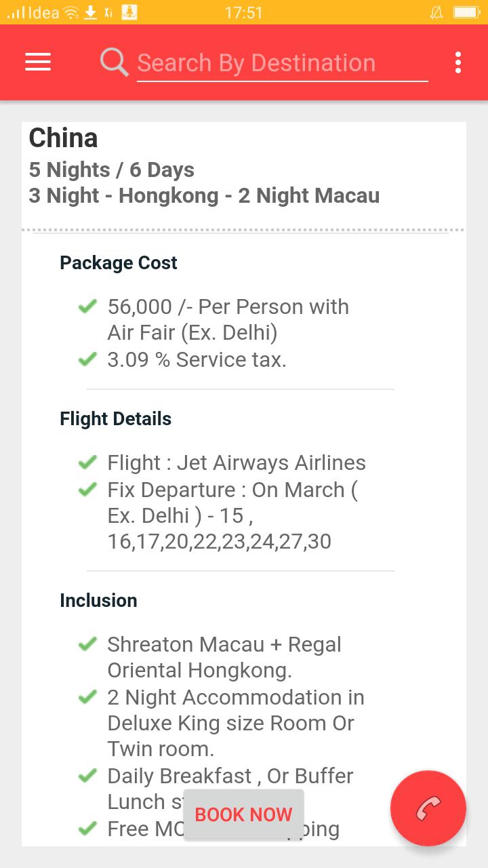Tap the Flight Details heading
The width and height of the screenshot is (488, 868).
click(115, 419)
